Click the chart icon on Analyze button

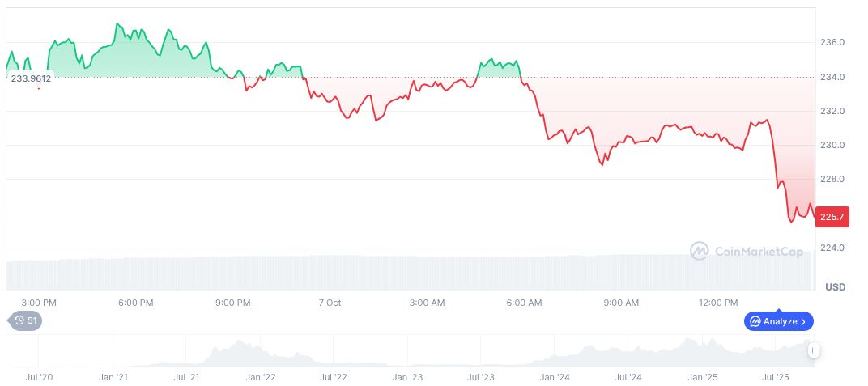(x=754, y=321)
